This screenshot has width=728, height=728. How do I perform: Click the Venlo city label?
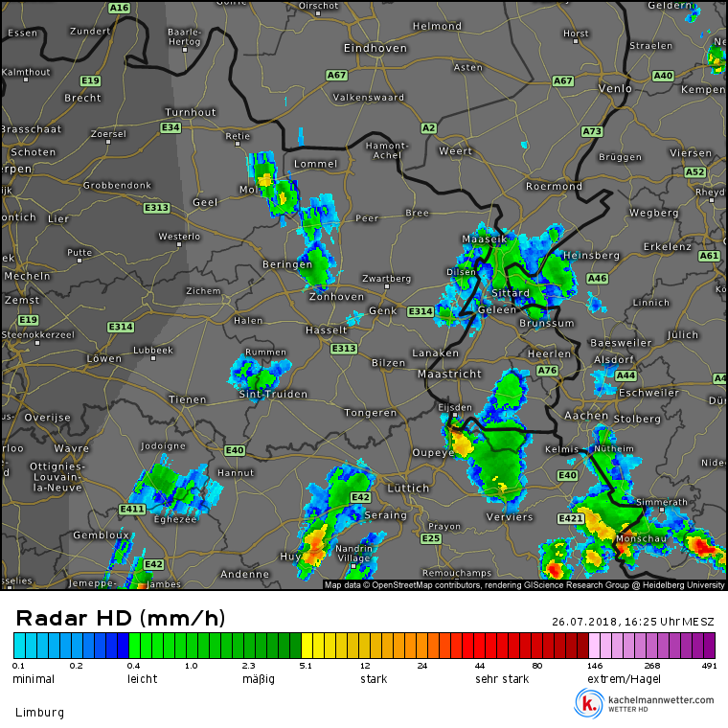click(x=615, y=88)
